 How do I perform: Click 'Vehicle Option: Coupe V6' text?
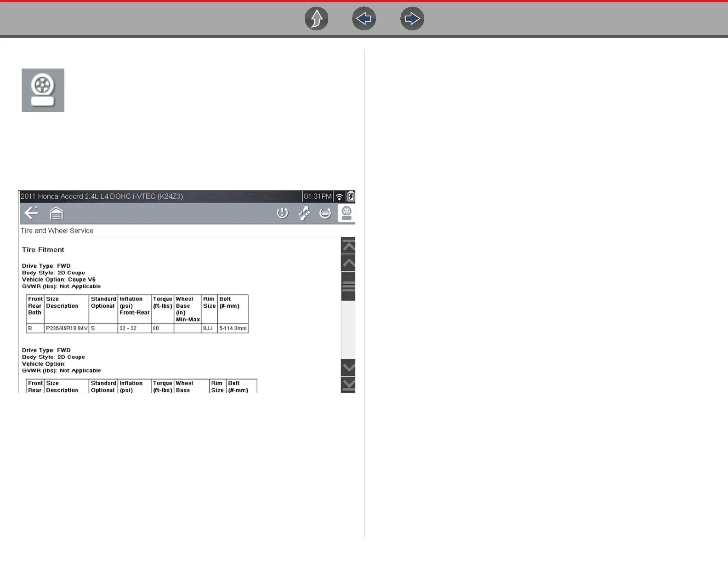coord(59,280)
